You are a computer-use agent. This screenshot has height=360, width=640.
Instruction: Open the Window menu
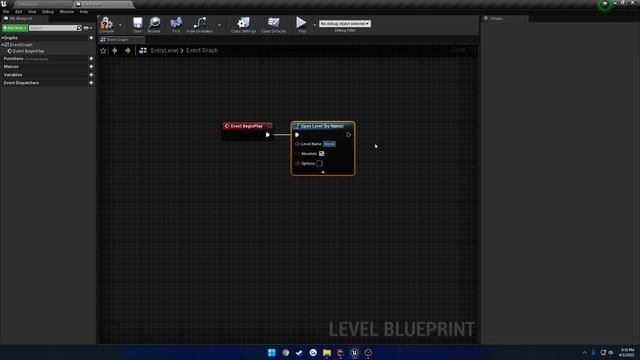point(67,12)
